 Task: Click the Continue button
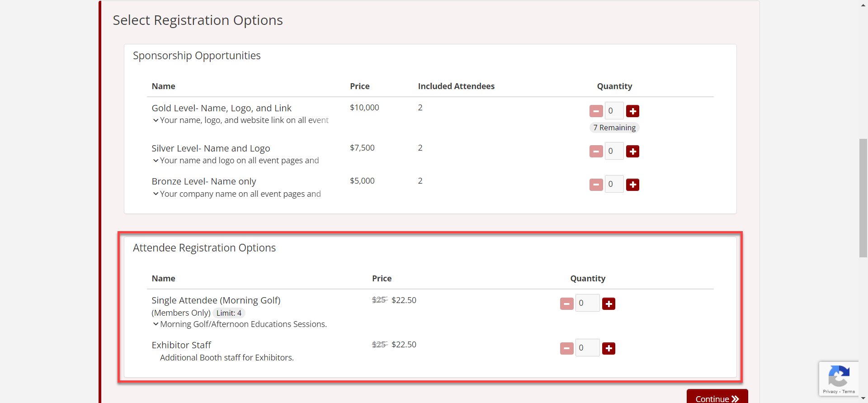coord(717,398)
